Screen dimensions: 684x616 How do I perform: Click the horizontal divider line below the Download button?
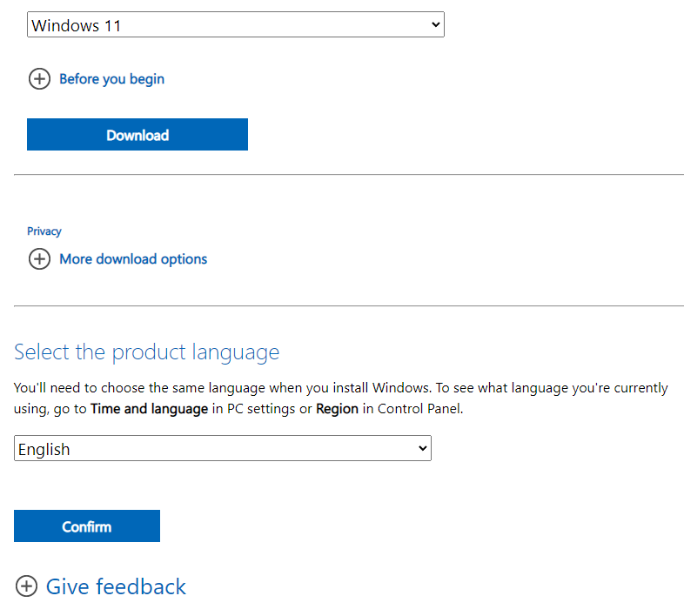348,175
